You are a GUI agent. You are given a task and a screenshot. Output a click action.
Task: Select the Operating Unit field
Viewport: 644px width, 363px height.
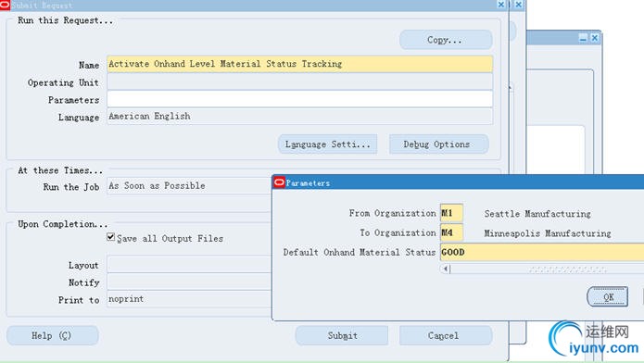click(x=300, y=81)
